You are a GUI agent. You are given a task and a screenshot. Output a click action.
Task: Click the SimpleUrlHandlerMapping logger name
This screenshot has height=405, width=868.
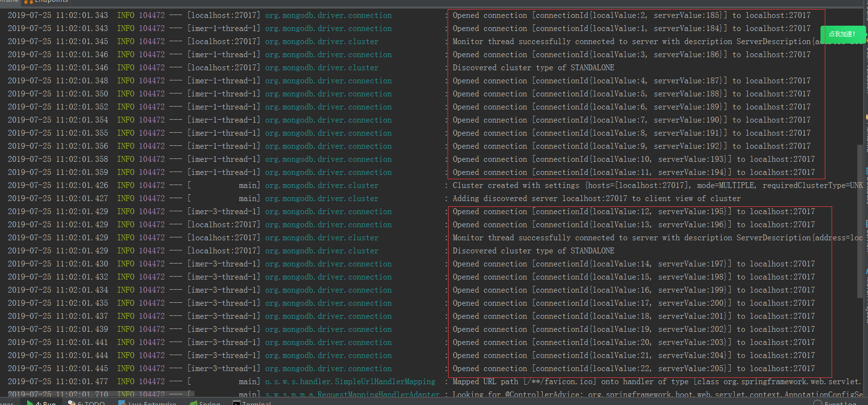coord(350,382)
